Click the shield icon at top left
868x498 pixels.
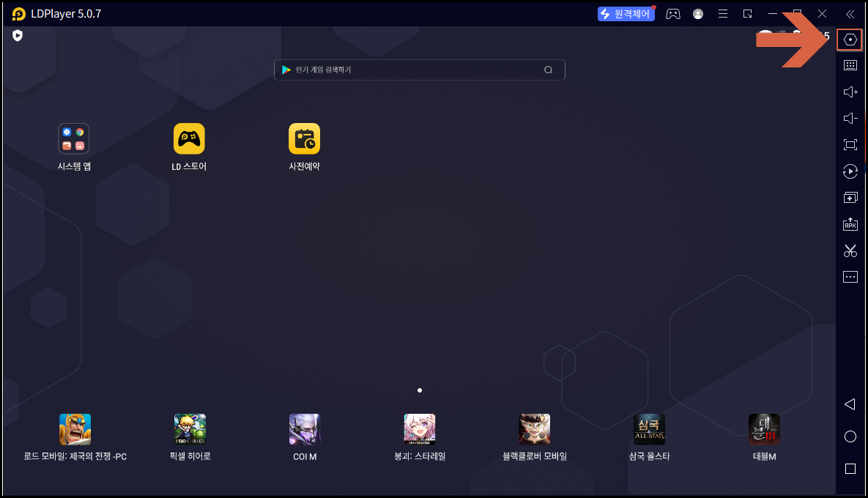(18, 36)
